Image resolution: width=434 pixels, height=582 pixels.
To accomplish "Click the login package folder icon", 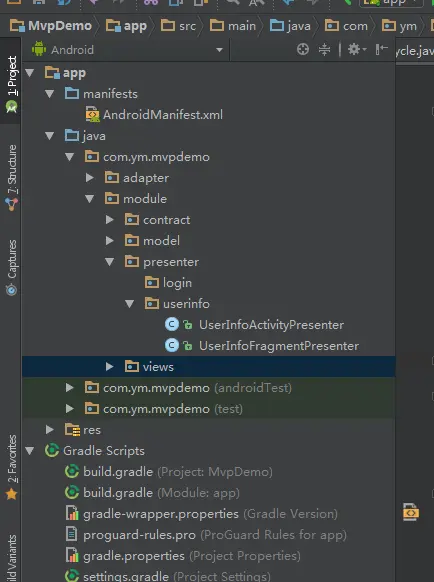I will click(151, 282).
